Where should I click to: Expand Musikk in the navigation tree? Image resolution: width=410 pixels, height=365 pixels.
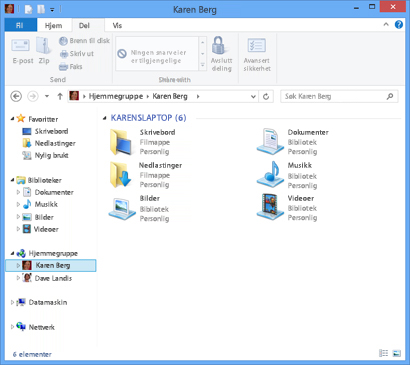pyautogui.click(x=18, y=204)
